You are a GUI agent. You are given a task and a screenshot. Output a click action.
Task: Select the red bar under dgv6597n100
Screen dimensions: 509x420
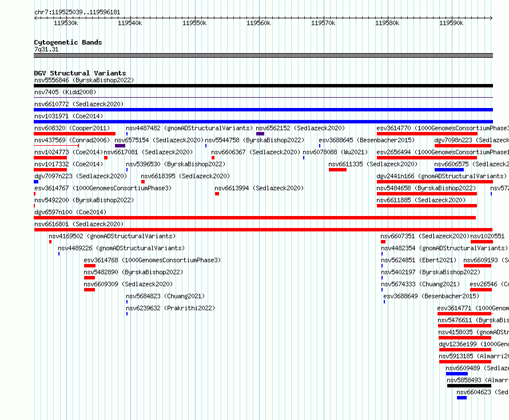pos(255,218)
